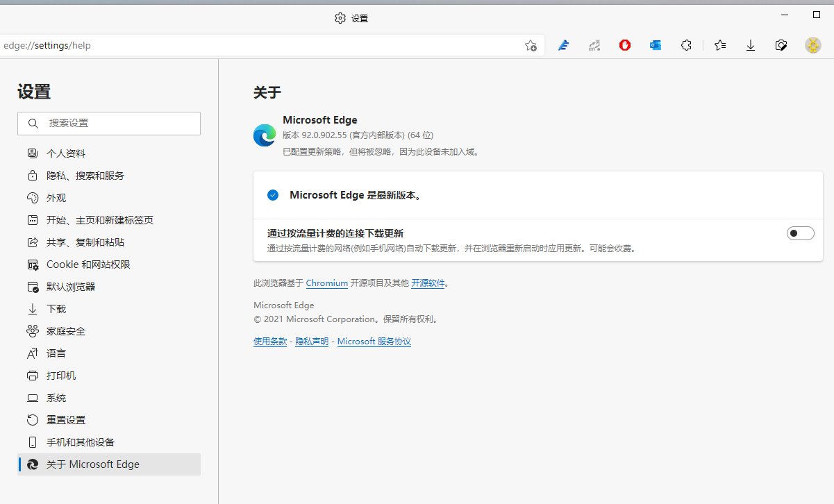Open 共享、复制和粘贴 settings
834x504 pixels.
point(109,242)
